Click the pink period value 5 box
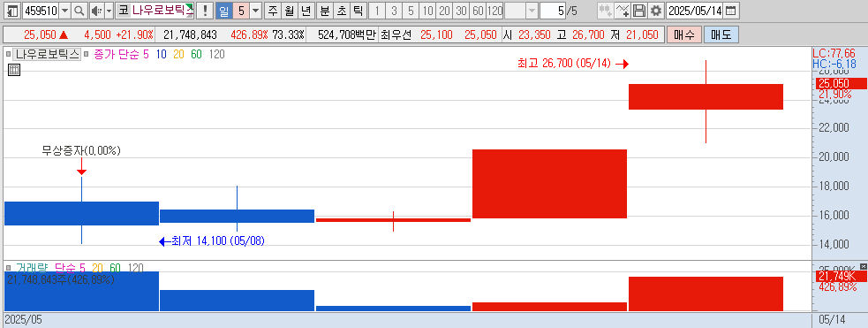The image size is (868, 328). tap(241, 11)
